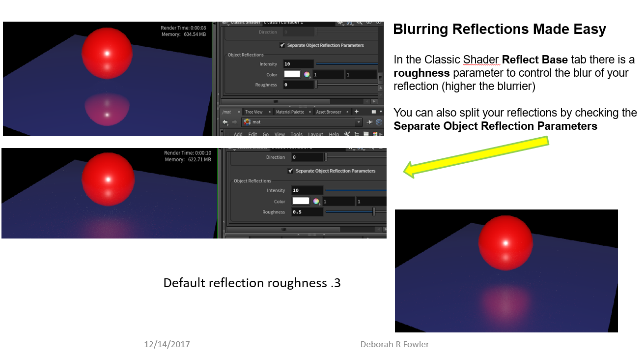644x358 pixels.
Task: Toggle the pin icon right of mat path
Action: coord(369,122)
